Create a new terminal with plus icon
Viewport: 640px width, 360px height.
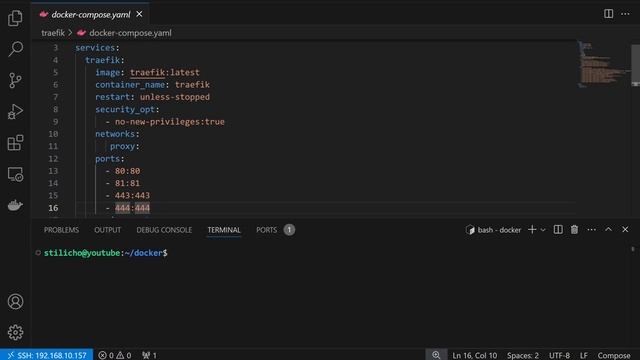click(x=532, y=230)
